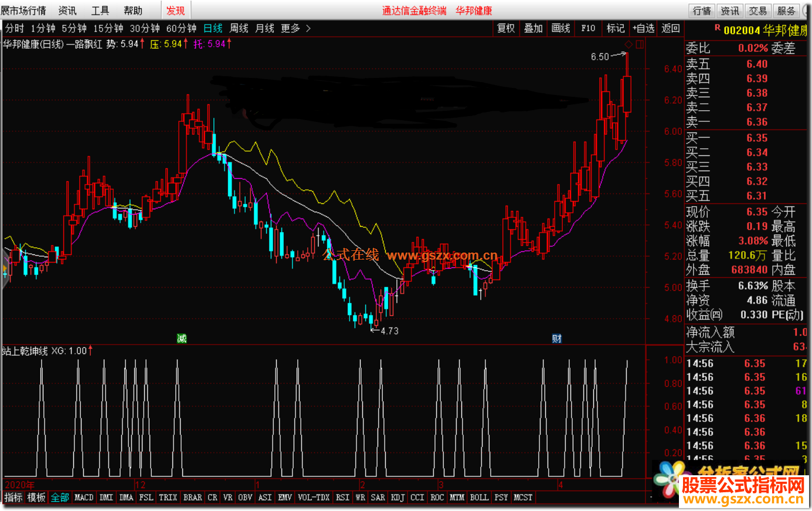Screen dimensions: 812x511
Task: Apply the VR indicator
Action: click(227, 498)
